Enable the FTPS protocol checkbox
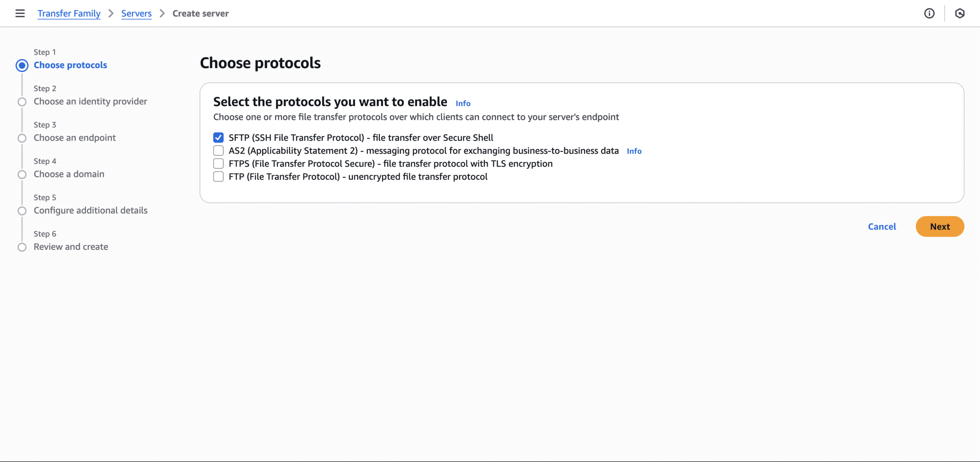980x462 pixels. point(218,164)
